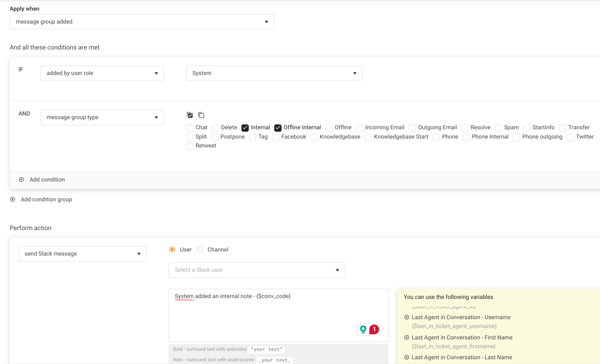The image size is (600, 364).
Task: Click the Add condition group link
Action: pyautogui.click(x=46, y=199)
